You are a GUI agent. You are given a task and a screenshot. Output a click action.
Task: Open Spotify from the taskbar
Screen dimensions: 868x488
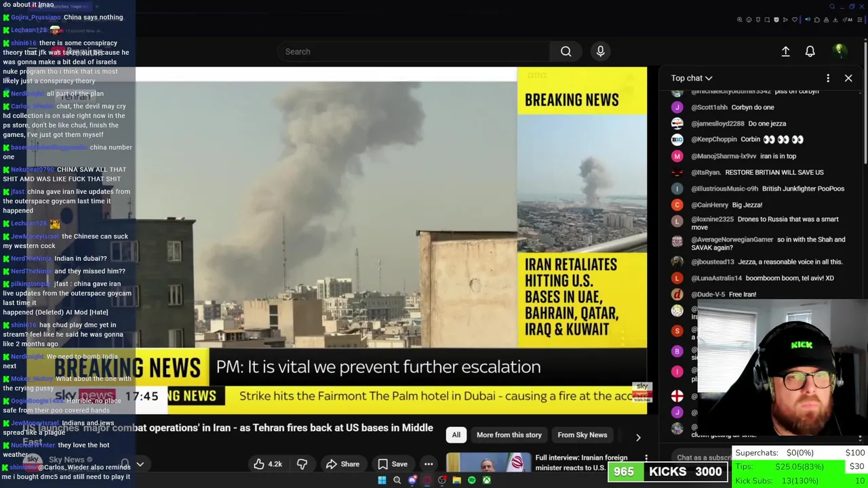click(x=471, y=480)
